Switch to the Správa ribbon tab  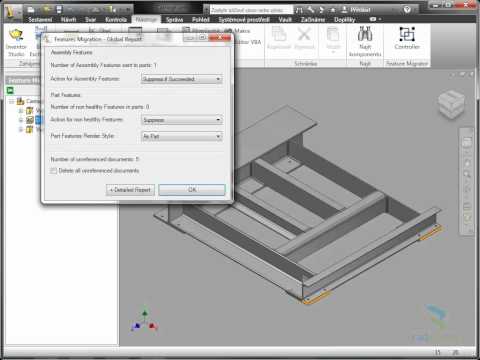(174, 20)
